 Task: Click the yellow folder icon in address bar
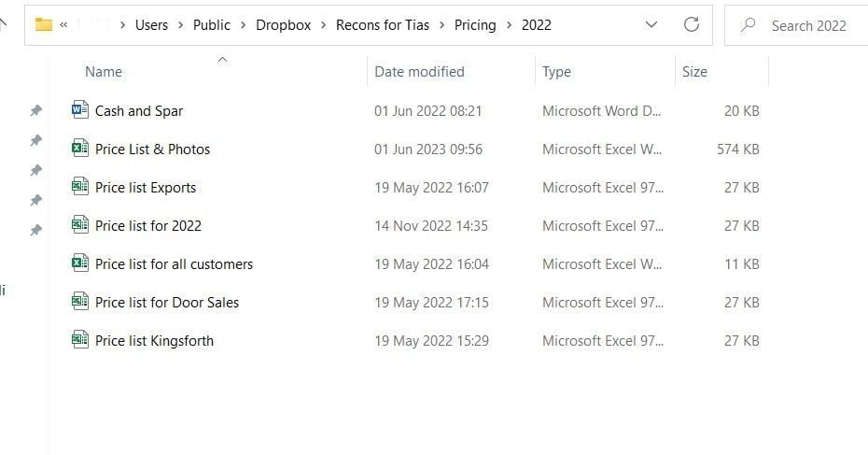pos(43,25)
